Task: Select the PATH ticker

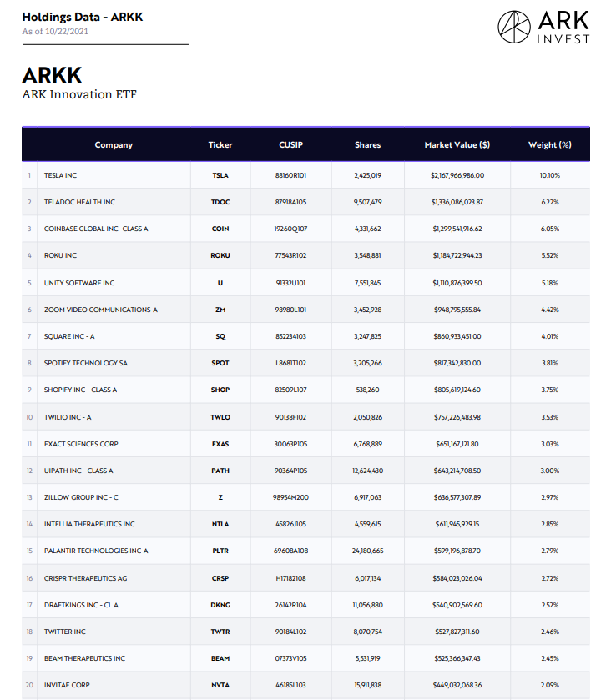Action: tap(220, 471)
